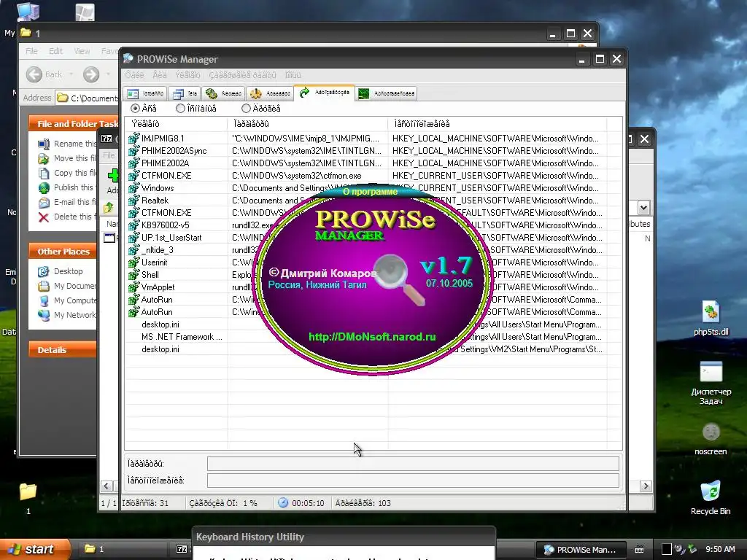Open the http://DMoNsoft.narod.ru link
Viewport: 747px width, 560px height.
click(372, 337)
